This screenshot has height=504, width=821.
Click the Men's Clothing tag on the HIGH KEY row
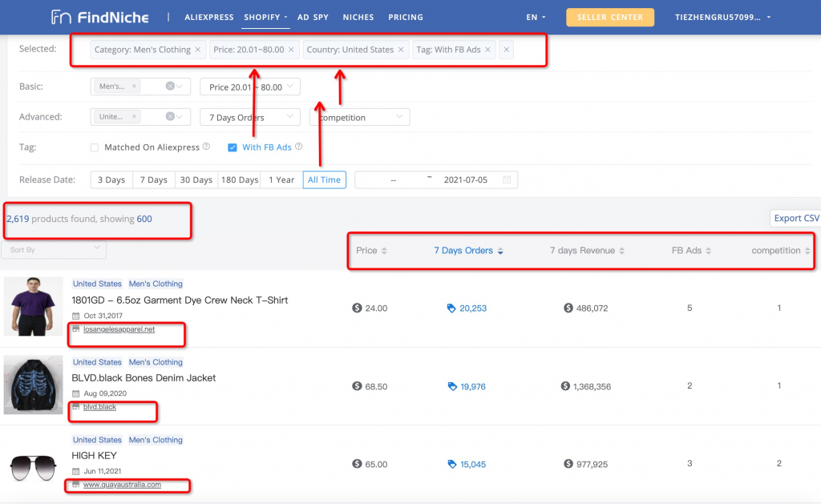(x=156, y=440)
